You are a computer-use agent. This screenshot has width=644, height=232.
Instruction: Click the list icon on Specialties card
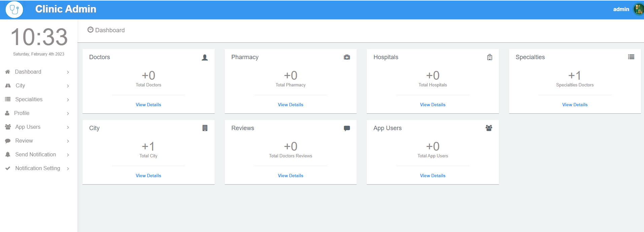(631, 57)
